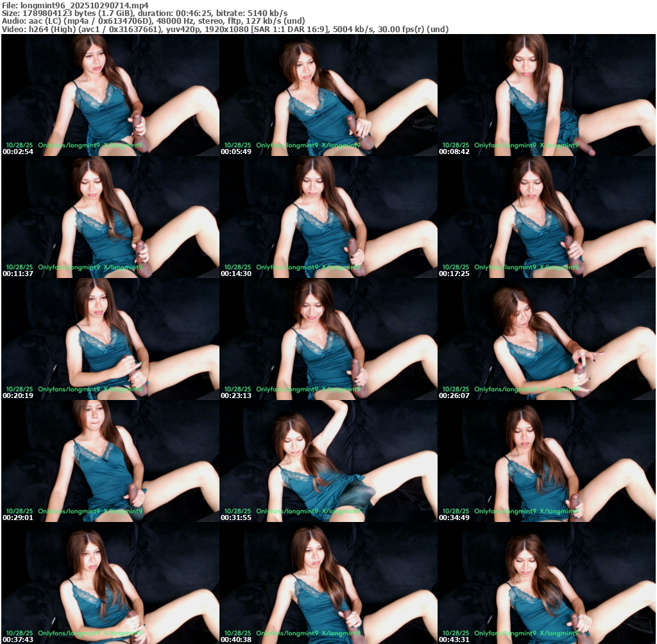Pick the thumbnail frame stamped 00:23:13
This screenshot has width=657, height=644.
click(x=328, y=339)
